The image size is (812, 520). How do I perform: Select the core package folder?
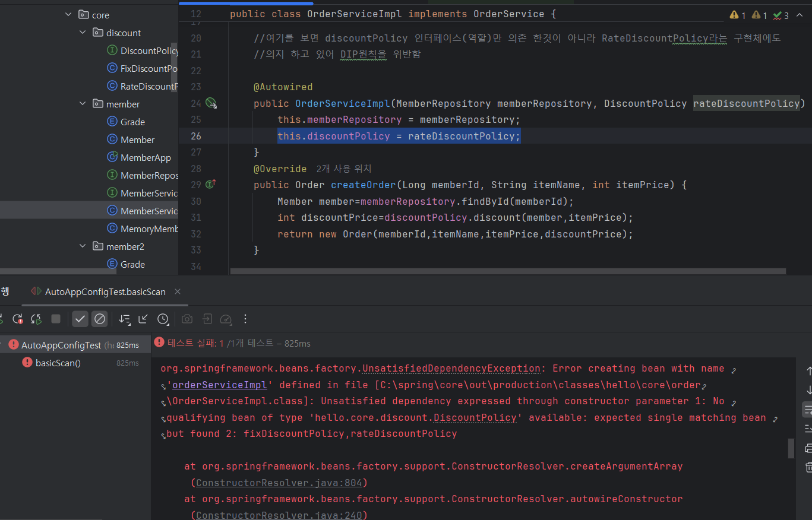pyautogui.click(x=94, y=15)
